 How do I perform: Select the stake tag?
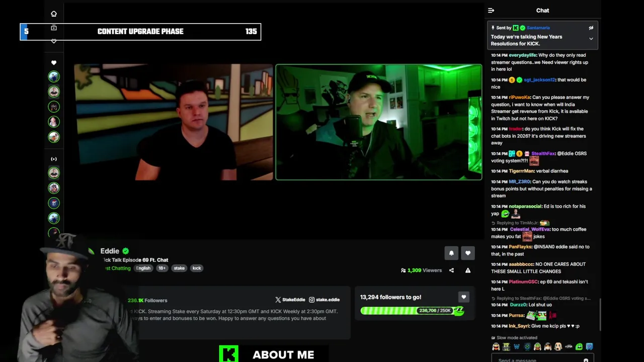pos(179,268)
